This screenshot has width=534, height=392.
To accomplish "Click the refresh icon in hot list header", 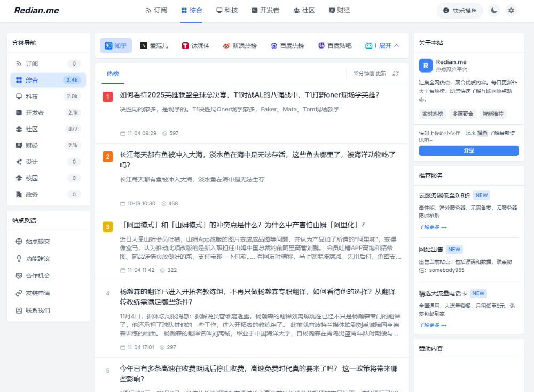I will (x=396, y=74).
